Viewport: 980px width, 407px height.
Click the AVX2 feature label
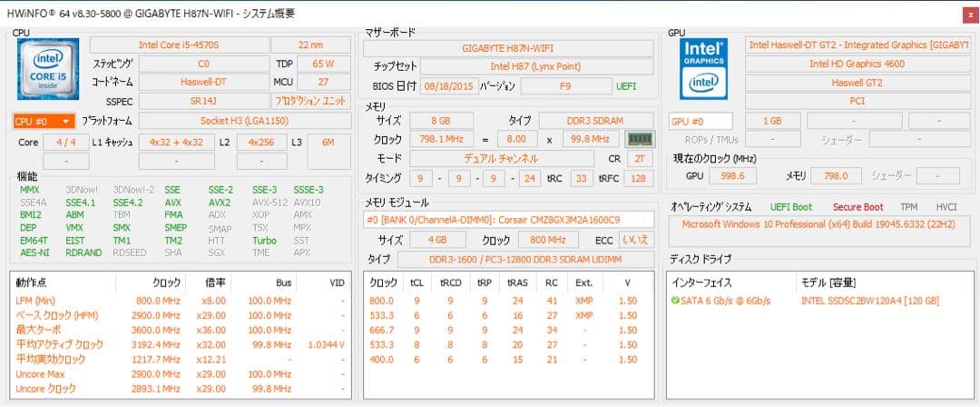tap(220, 203)
